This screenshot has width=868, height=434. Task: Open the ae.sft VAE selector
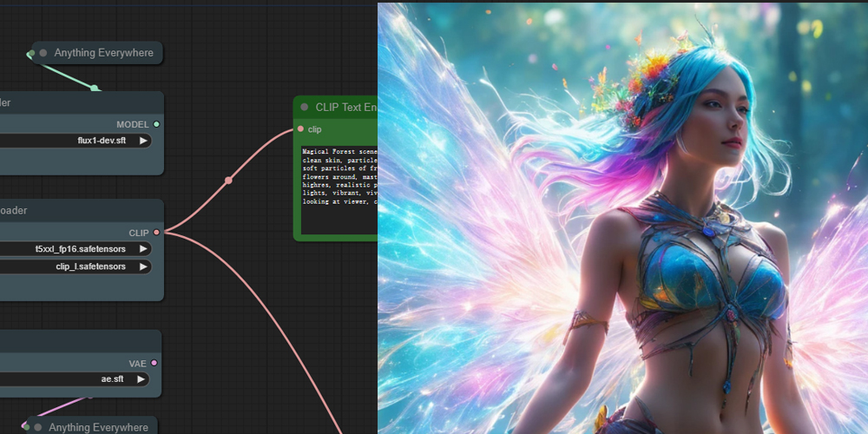click(74, 379)
